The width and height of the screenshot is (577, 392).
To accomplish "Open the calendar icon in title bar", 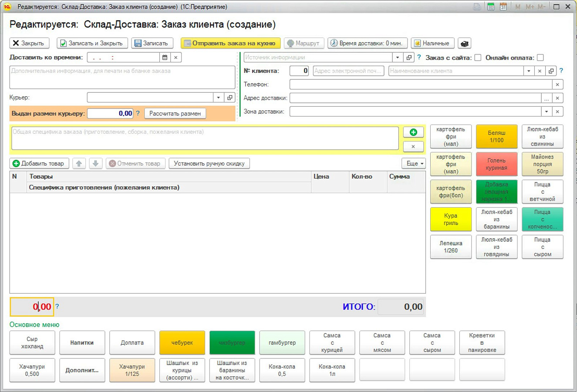I will [503, 7].
